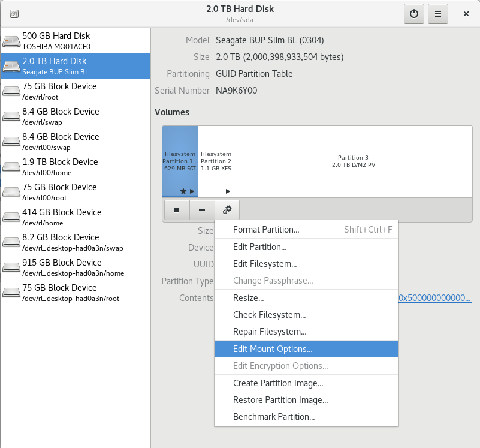Screen dimensions: 480x448
Task: Click the serial number NA9K6Y00
Action: (x=236, y=91)
